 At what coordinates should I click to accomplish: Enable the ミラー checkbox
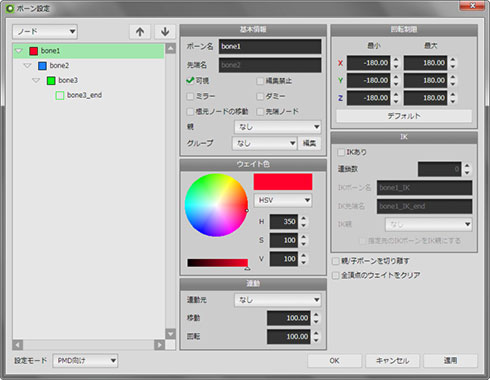(x=190, y=96)
